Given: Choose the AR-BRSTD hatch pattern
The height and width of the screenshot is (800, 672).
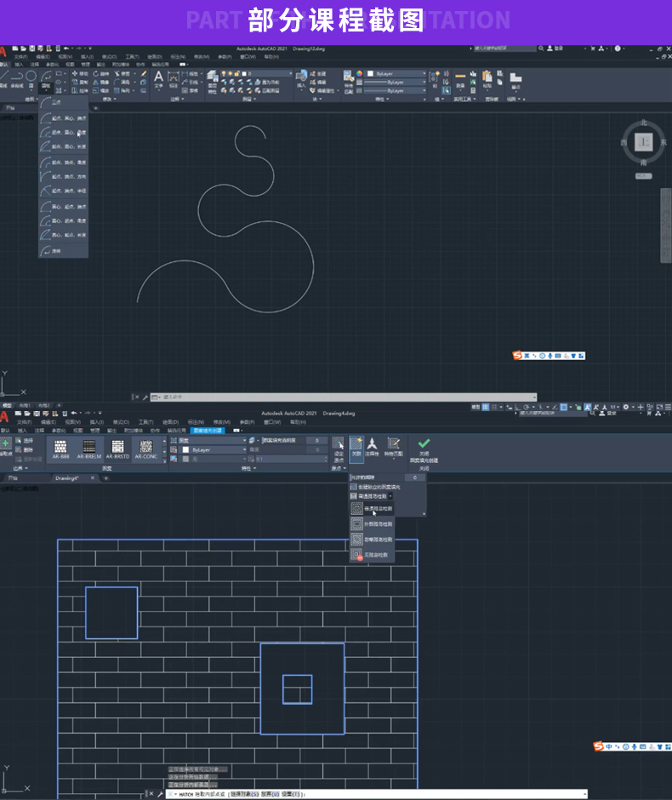Looking at the screenshot, I should point(117,449).
